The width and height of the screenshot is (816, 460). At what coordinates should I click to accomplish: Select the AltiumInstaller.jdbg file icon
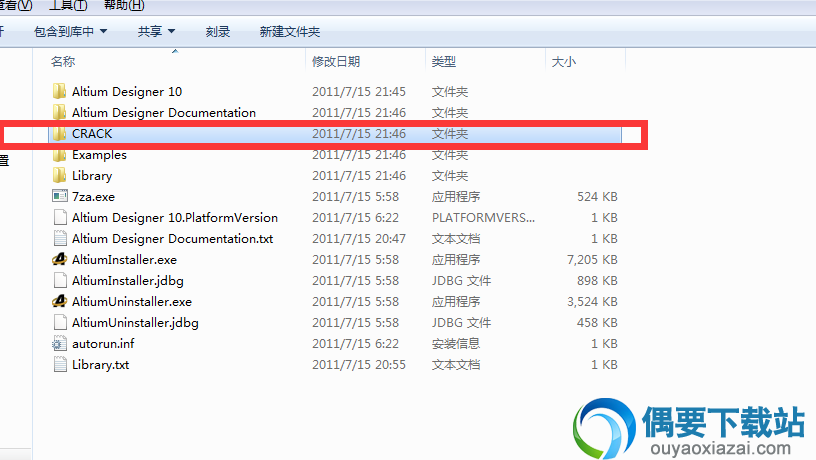pos(60,280)
